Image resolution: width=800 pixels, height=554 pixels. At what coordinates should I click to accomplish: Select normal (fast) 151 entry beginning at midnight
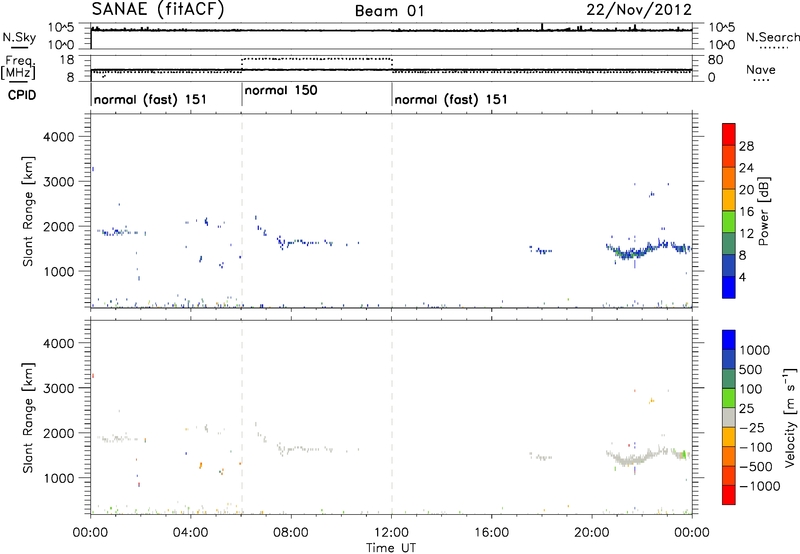(x=151, y=99)
